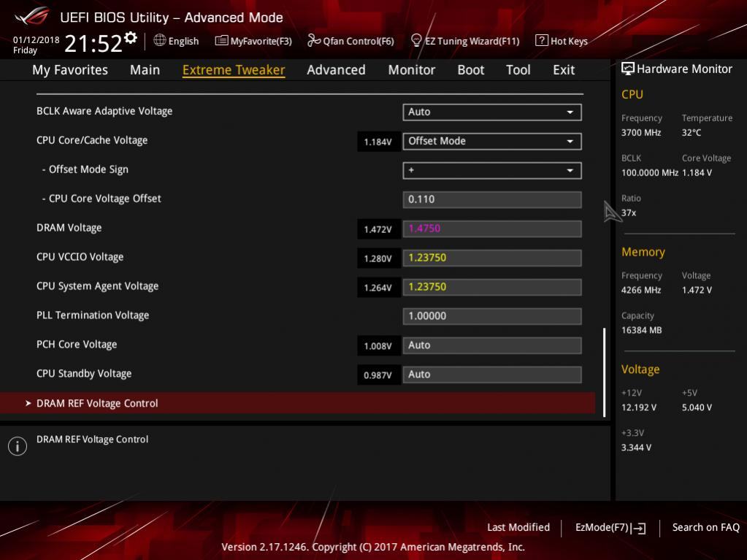Open the Exit tab
This screenshot has height=560, width=747.
click(x=564, y=70)
